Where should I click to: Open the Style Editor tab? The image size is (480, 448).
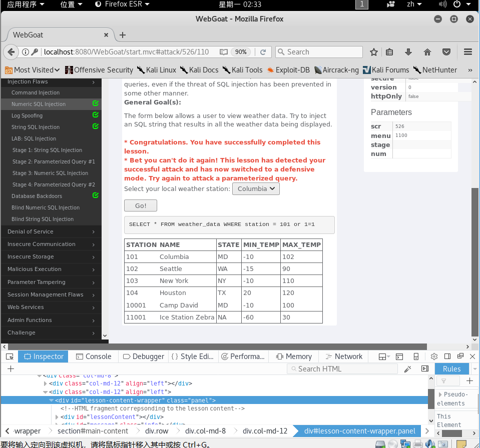(193, 356)
